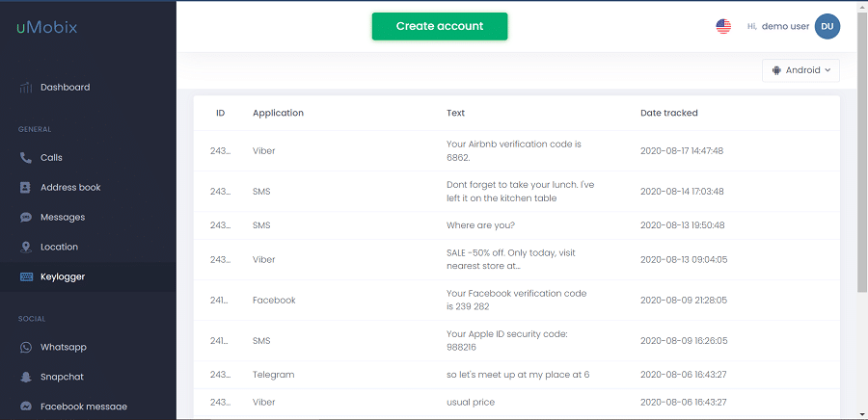The image size is (868, 420).
Task: Select the Airbnb verification code row
Action: (x=517, y=151)
